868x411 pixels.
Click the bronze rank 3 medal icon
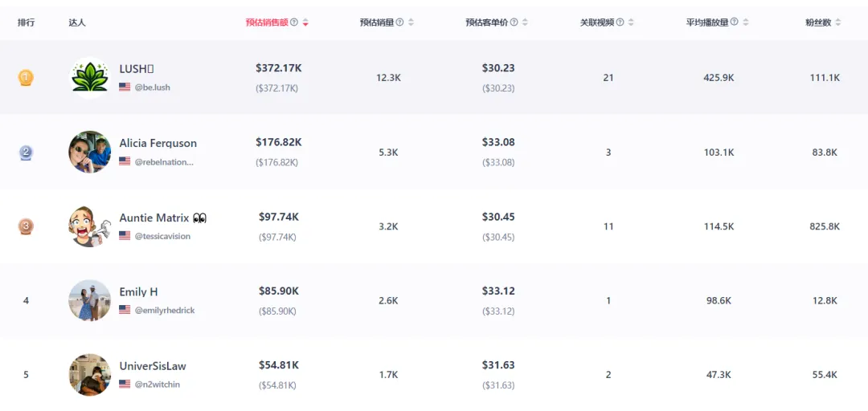[x=26, y=226]
